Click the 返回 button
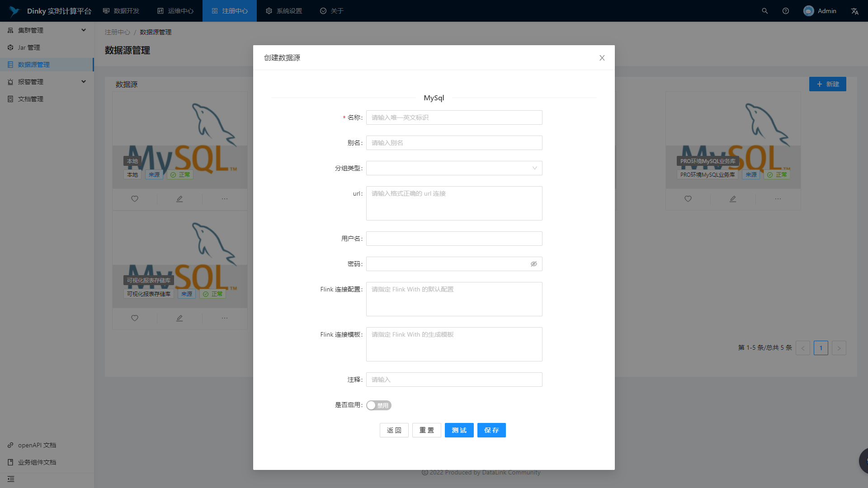Screen dimensions: 868x488 (394, 430)
